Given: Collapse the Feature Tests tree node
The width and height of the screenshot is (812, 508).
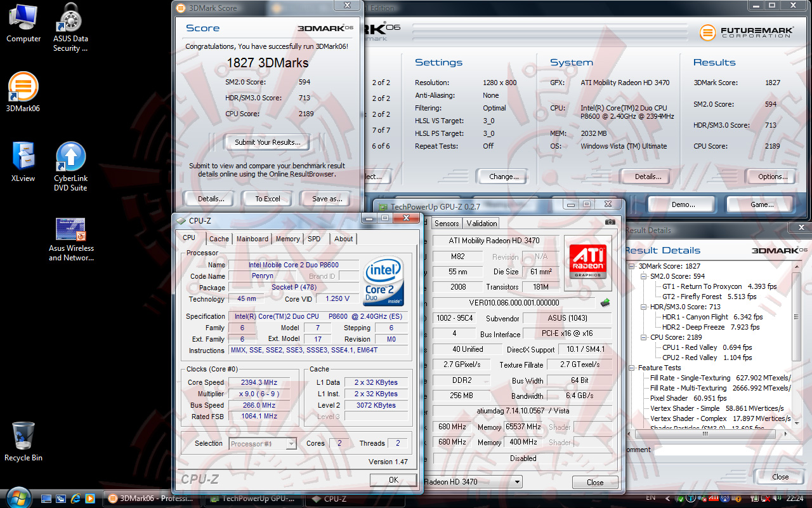Looking at the screenshot, I should click(x=632, y=368).
